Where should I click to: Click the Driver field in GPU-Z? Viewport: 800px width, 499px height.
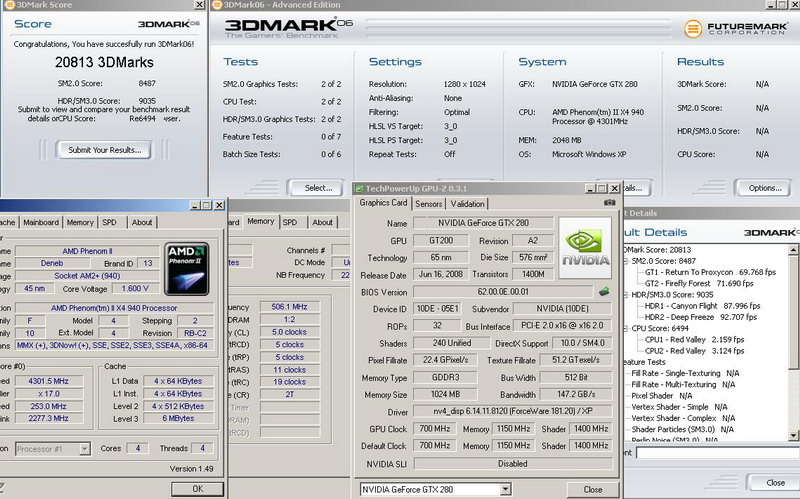coord(512,411)
